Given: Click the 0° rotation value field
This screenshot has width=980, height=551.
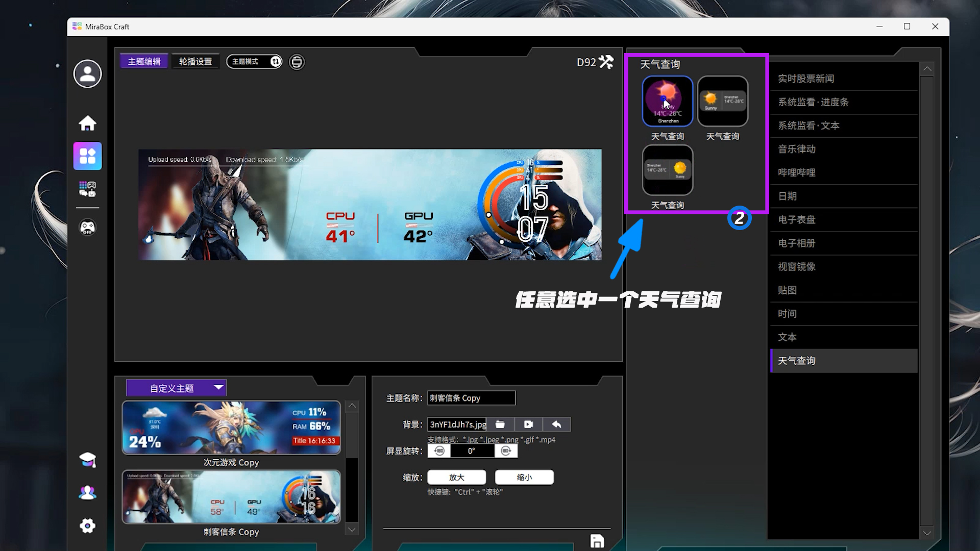Looking at the screenshot, I should point(472,451).
